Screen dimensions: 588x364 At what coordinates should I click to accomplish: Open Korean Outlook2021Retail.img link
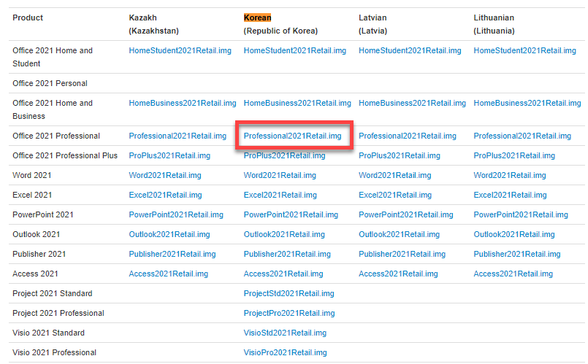pos(284,234)
